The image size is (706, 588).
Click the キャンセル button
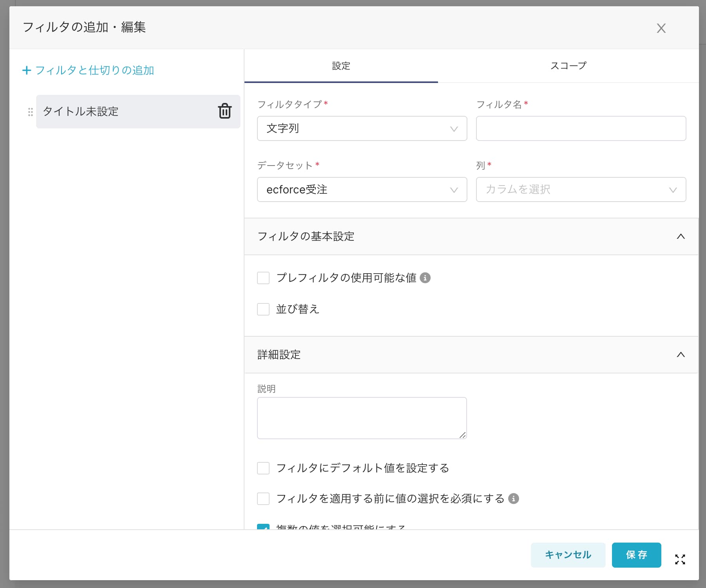point(568,555)
